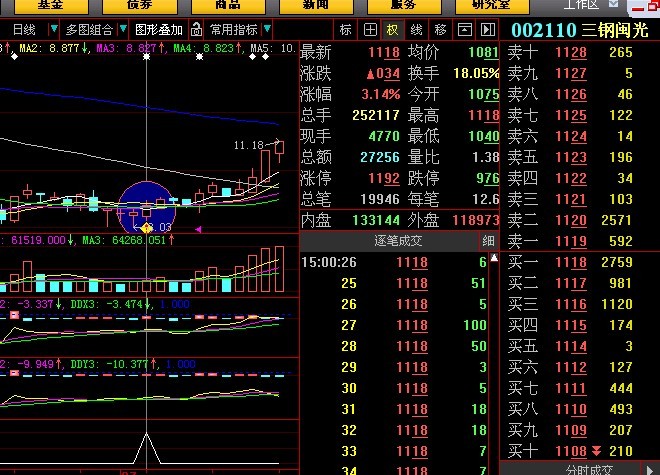Select the 线 drawing tool
This screenshot has width=660, height=475.
(x=416, y=29)
